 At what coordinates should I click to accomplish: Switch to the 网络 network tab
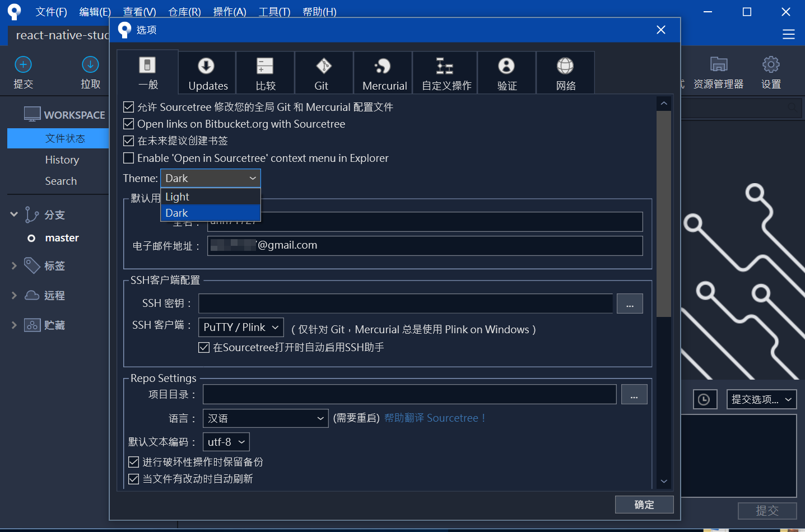click(566, 72)
